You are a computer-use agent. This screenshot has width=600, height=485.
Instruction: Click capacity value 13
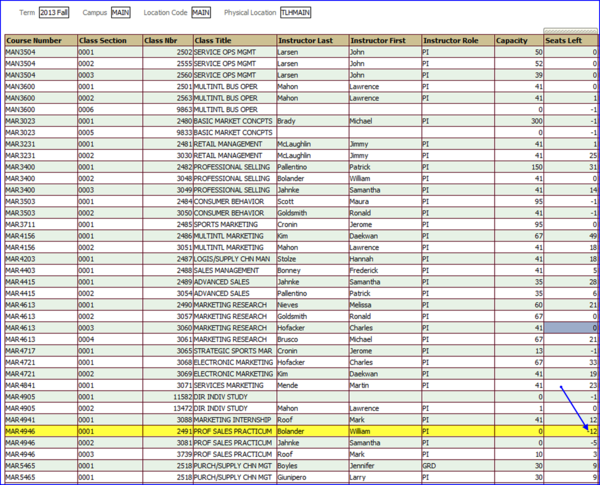coord(539,351)
